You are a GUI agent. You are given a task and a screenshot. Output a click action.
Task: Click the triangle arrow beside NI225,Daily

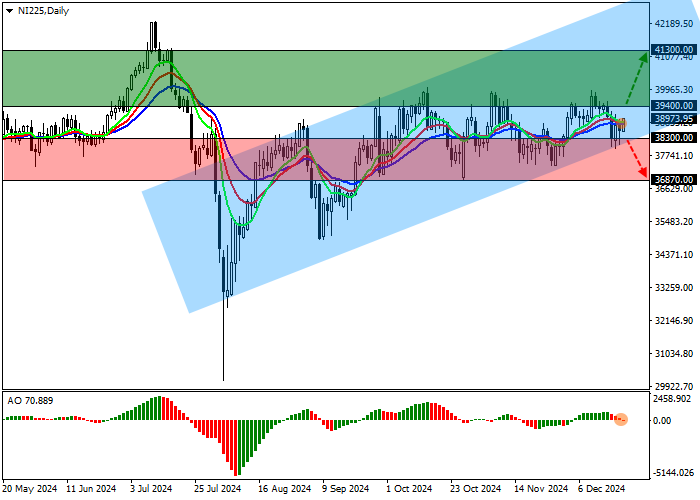[9, 9]
